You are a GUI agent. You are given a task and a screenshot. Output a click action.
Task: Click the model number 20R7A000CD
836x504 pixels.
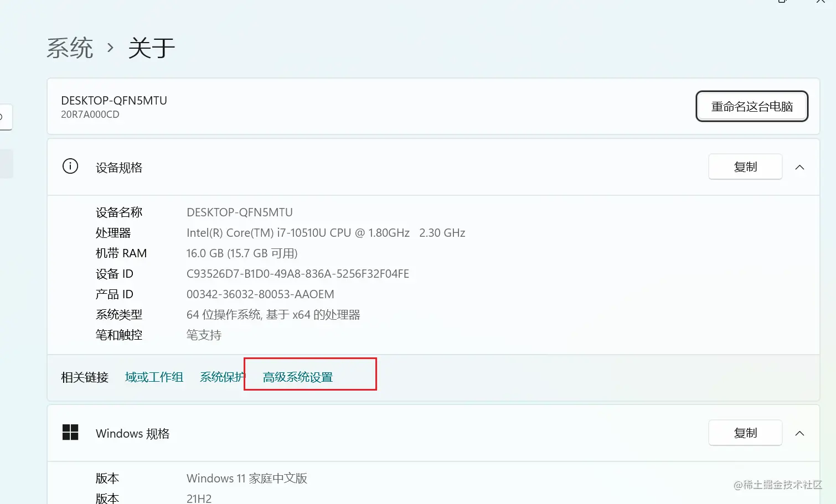(90, 115)
